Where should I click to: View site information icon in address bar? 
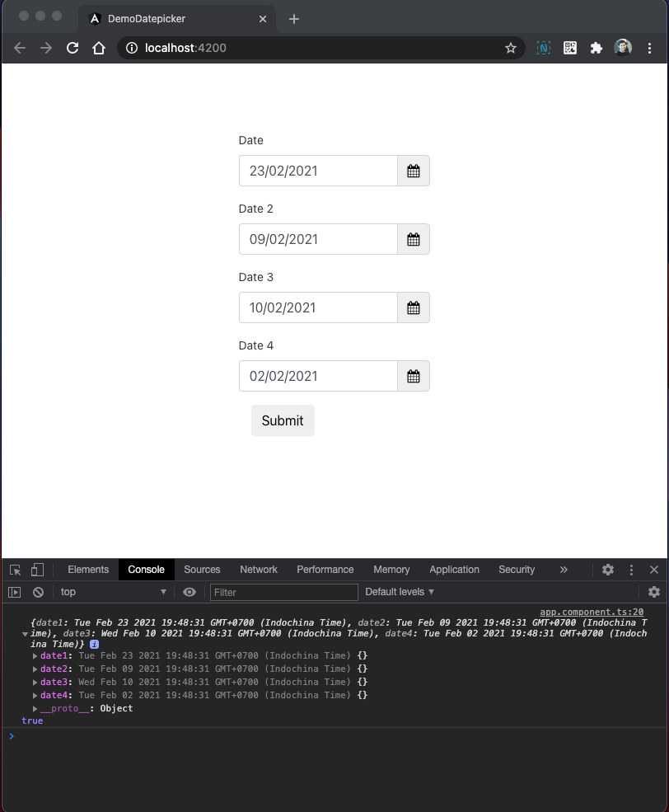[x=132, y=48]
